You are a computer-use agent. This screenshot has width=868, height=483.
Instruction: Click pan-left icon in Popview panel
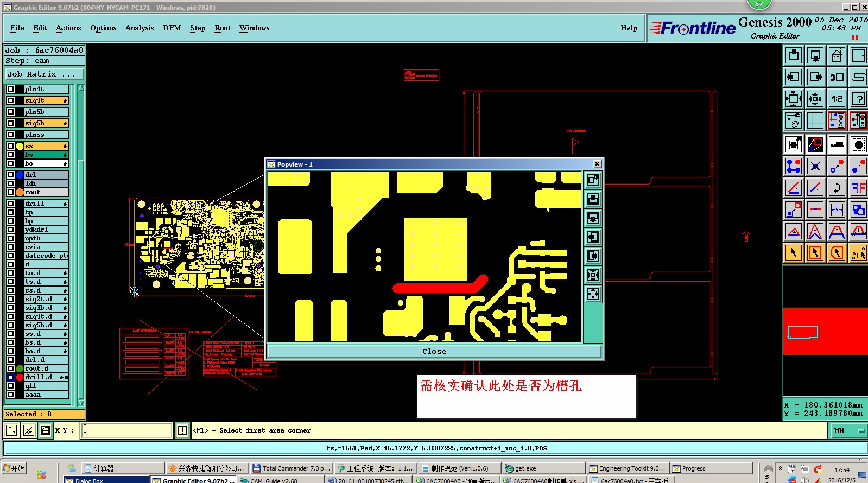[593, 237]
